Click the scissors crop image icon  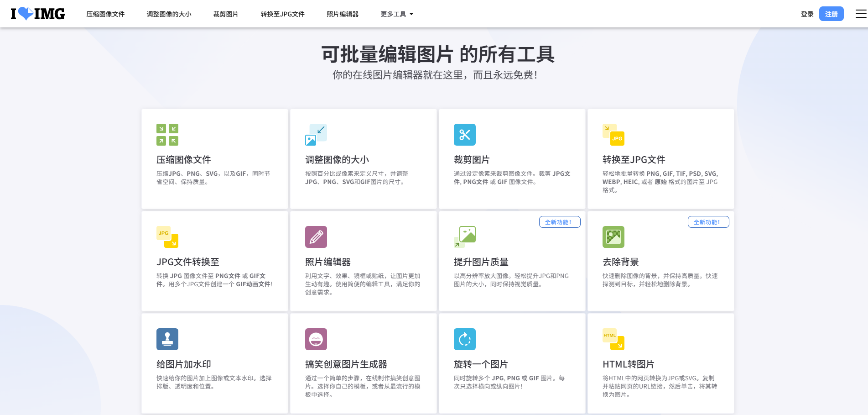pos(464,135)
